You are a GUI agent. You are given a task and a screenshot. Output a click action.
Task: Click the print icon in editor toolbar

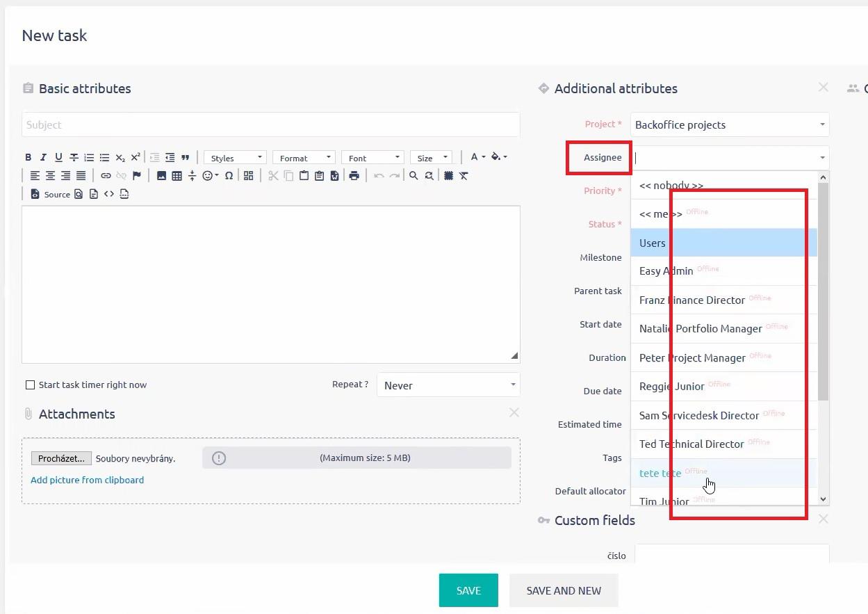[x=354, y=176]
